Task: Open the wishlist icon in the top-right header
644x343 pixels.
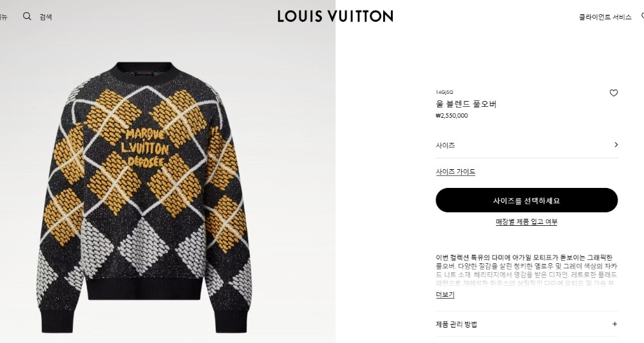Action: click(642, 17)
